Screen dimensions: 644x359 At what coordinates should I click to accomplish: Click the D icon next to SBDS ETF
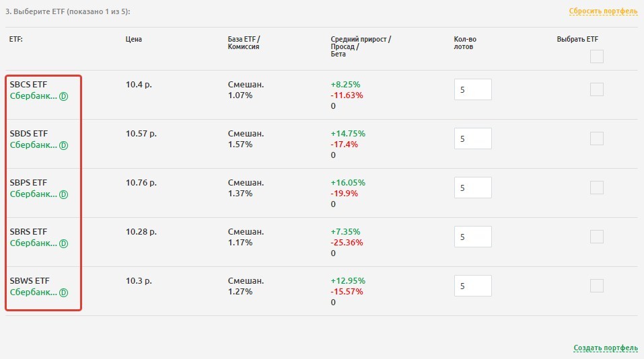tap(64, 145)
